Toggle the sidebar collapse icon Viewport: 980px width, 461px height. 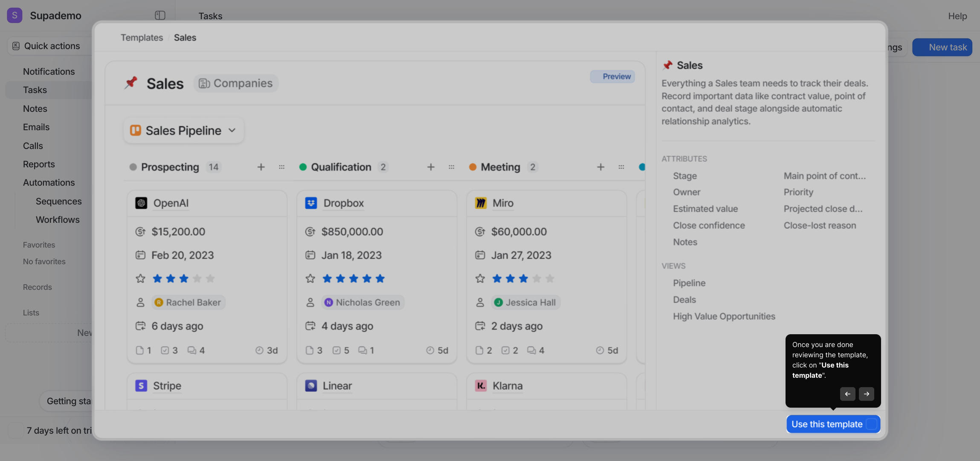(160, 16)
